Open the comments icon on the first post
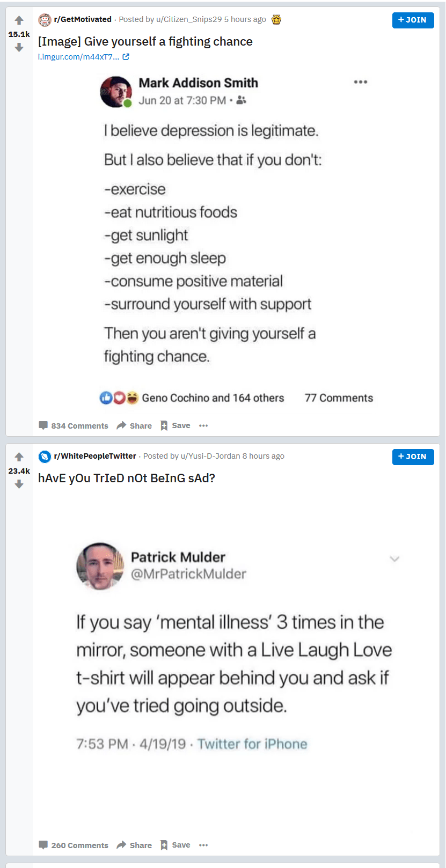 coord(43,425)
